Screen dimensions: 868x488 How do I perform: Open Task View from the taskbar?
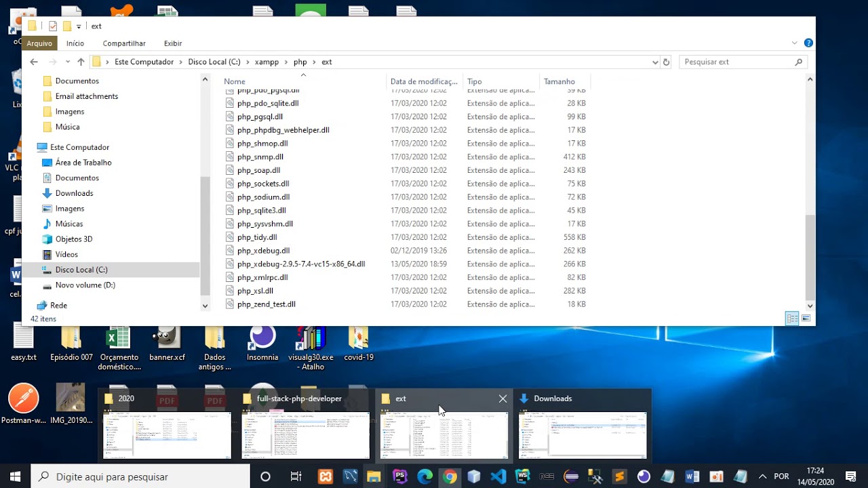point(296,476)
